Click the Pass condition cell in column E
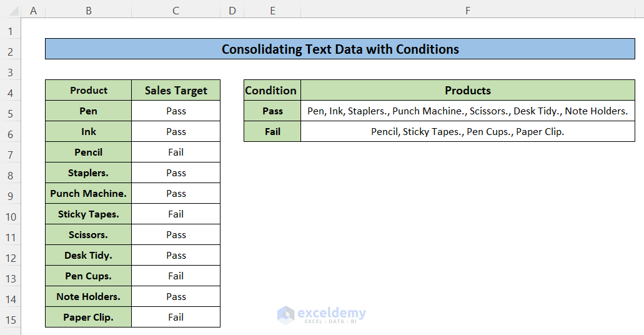 tap(272, 111)
